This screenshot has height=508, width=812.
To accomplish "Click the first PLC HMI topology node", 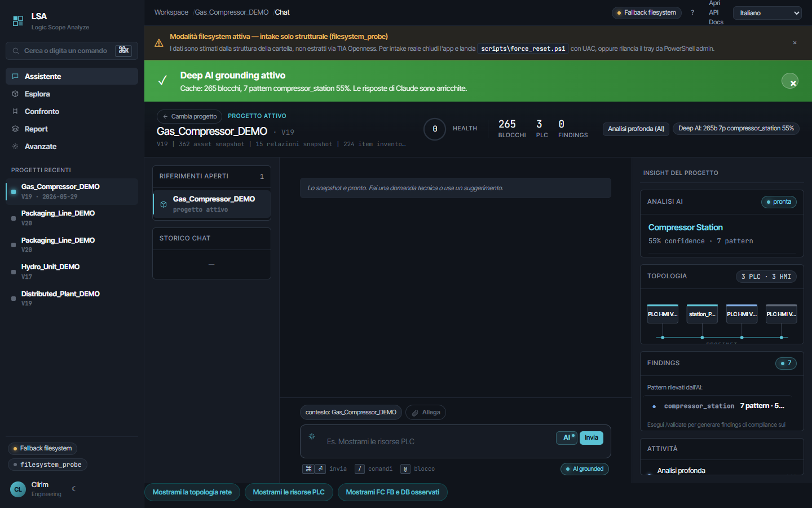I will pyautogui.click(x=663, y=313).
